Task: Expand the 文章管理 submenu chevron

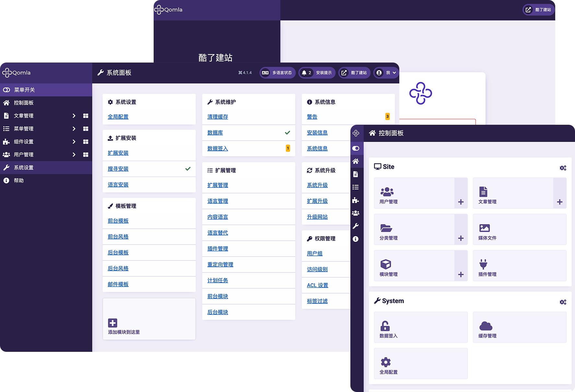Action: click(x=74, y=116)
